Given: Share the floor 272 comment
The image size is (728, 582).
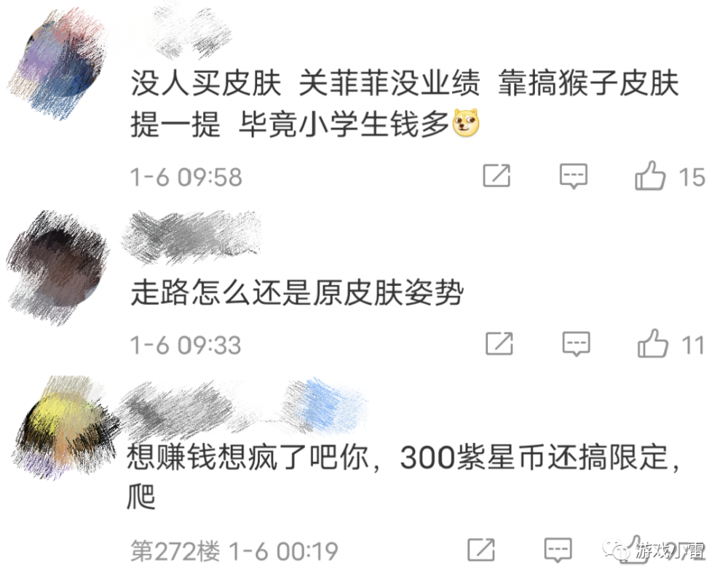Looking at the screenshot, I should point(481,550).
